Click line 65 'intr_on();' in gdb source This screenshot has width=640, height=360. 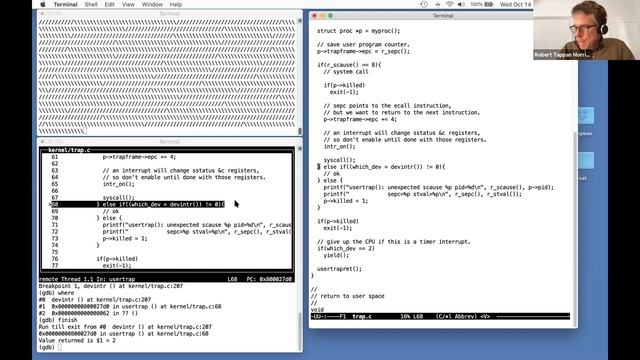pyautogui.click(x=118, y=184)
